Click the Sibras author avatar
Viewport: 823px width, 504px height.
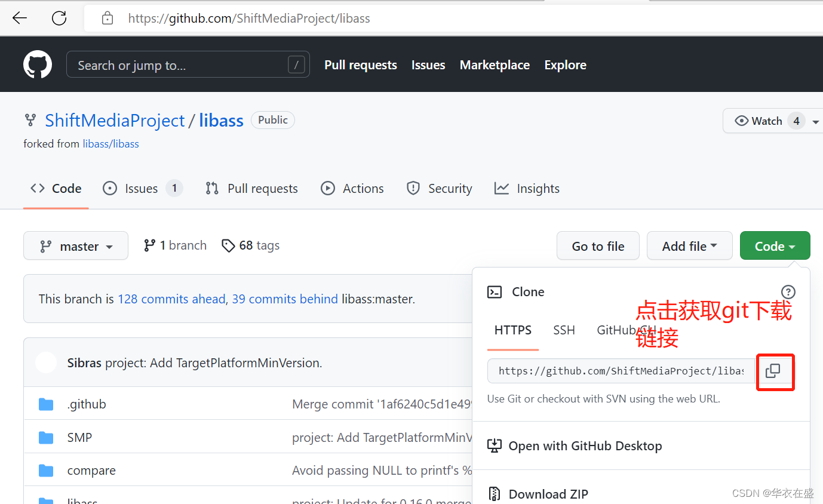click(x=46, y=362)
